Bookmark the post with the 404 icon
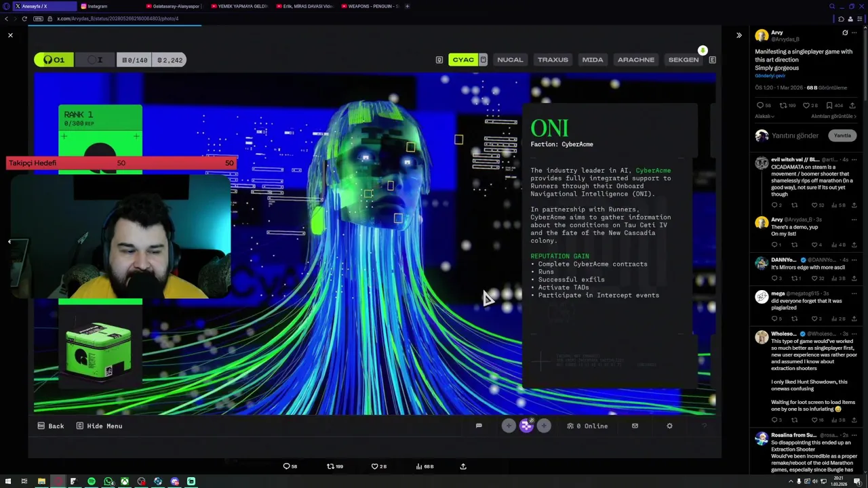The image size is (868, 488). pos(834,106)
